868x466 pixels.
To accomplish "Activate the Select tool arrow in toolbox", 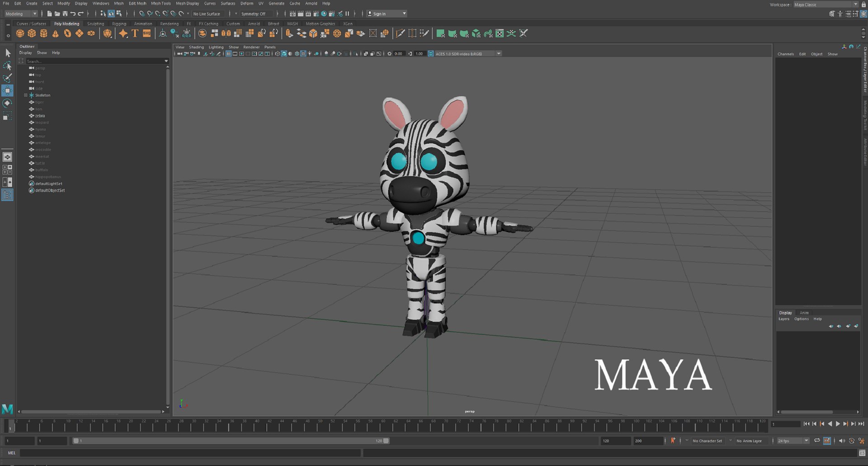I will pyautogui.click(x=7, y=53).
